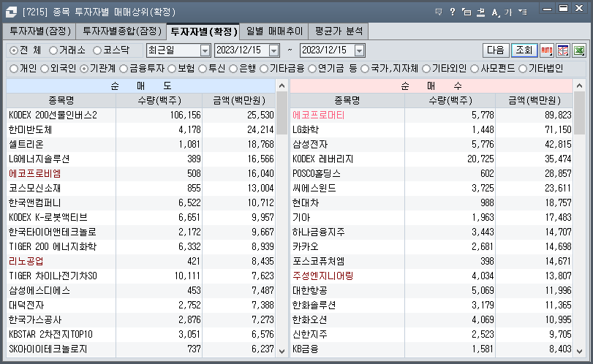Open the title bar list menu icon

pos(522,12)
